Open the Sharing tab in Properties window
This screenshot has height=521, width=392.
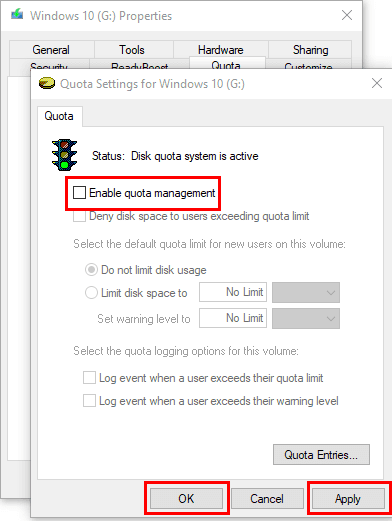tap(310, 50)
